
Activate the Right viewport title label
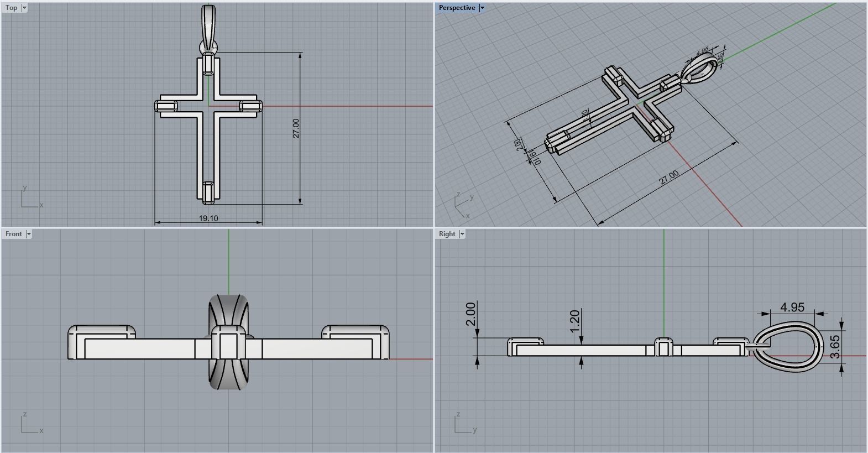(447, 234)
